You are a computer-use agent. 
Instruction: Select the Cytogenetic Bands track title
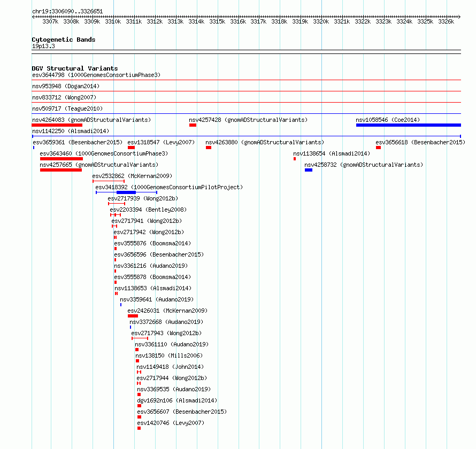[64, 40]
